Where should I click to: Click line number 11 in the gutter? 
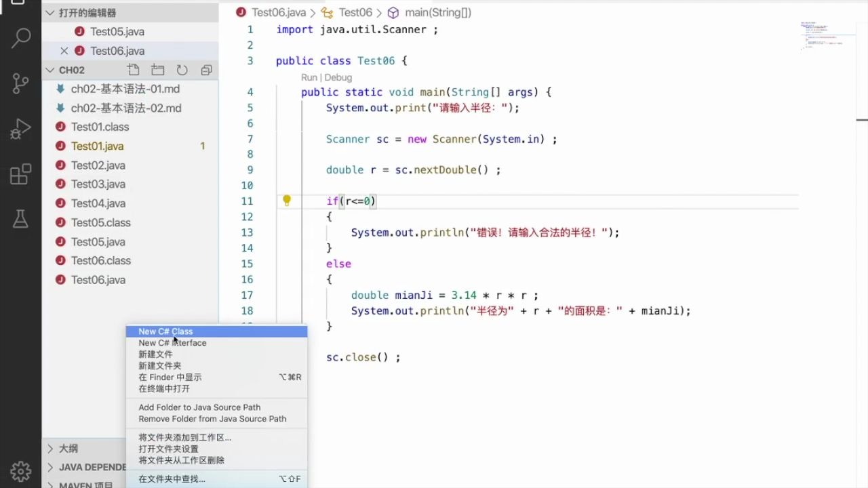[246, 201]
